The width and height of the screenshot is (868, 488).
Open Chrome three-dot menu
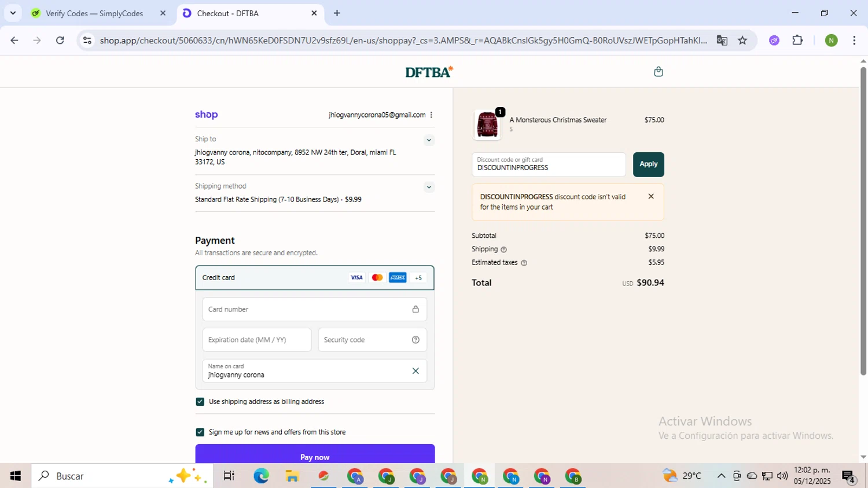coord(854,40)
